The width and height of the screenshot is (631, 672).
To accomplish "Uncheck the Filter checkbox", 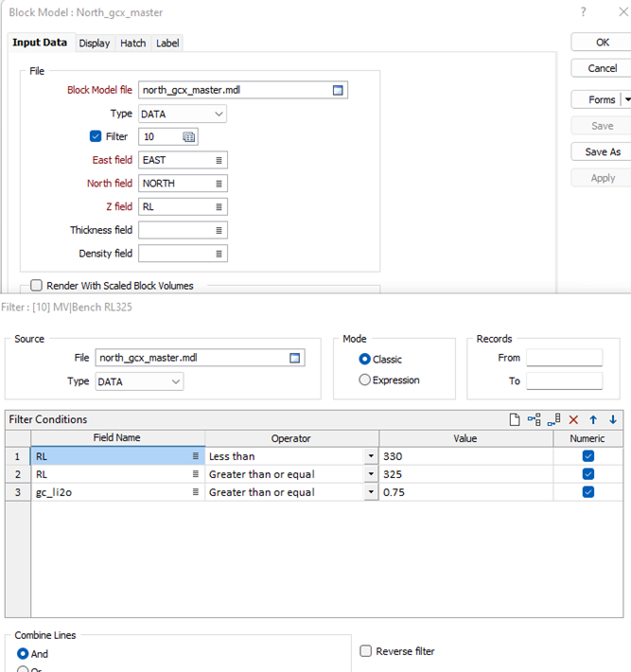I will (96, 136).
